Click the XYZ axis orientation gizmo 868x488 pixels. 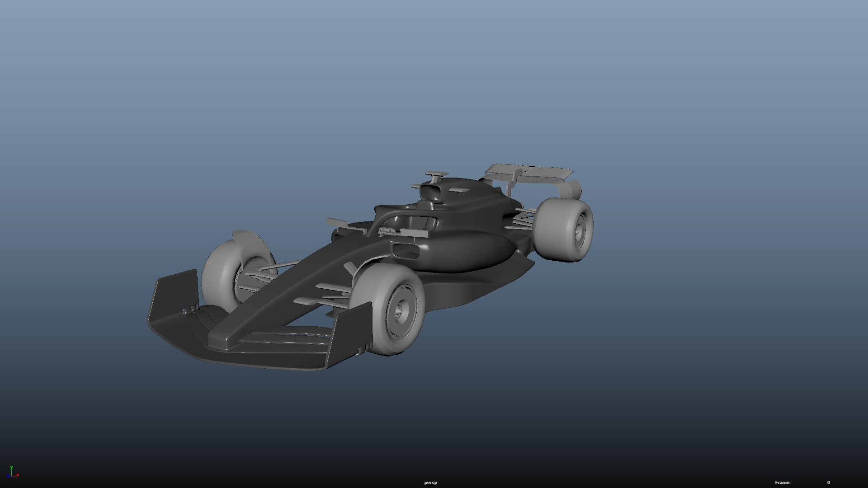[x=13, y=472]
